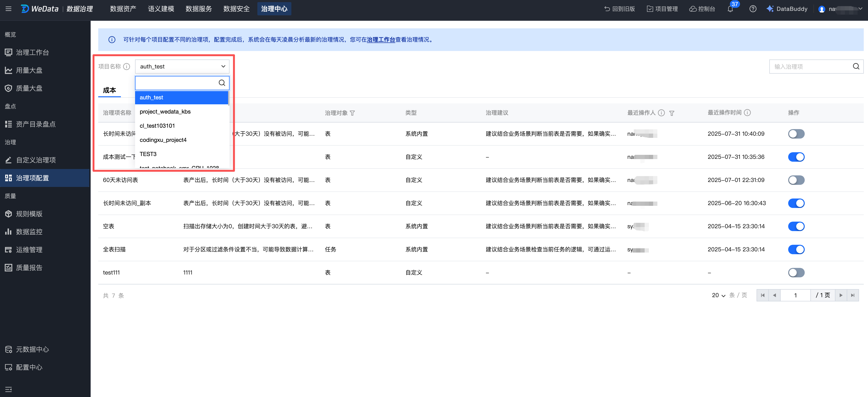Image resolution: width=868 pixels, height=397 pixels.
Task: Click the 治理对象 column filter icon
Action: point(353,113)
